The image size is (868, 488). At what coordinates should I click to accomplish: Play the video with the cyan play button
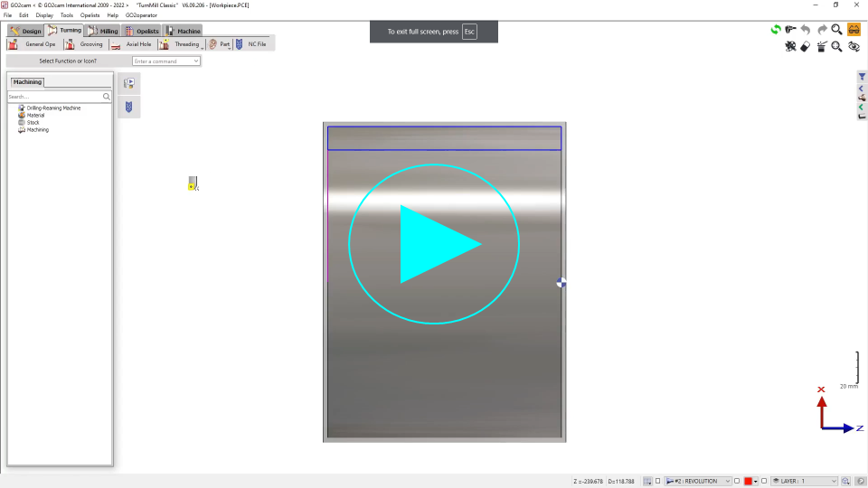[x=434, y=244]
